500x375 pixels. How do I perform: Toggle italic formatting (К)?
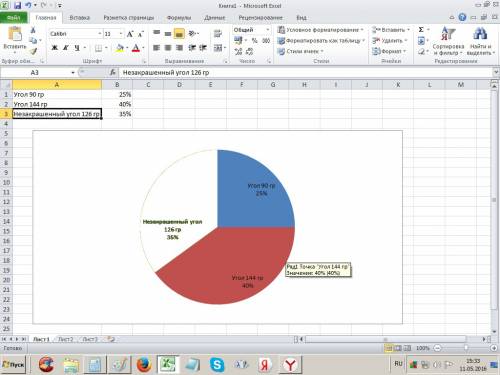(x=66, y=48)
